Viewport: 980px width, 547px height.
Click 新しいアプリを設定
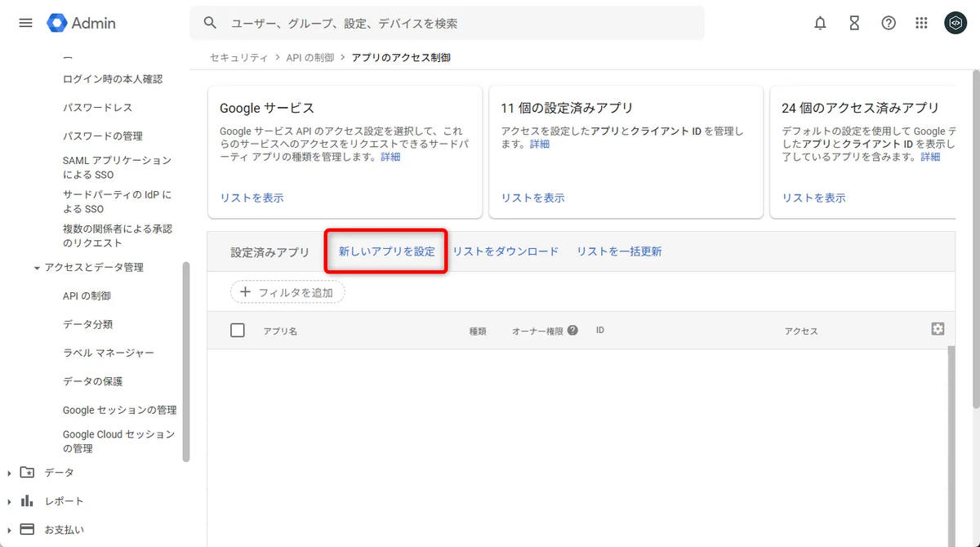385,251
